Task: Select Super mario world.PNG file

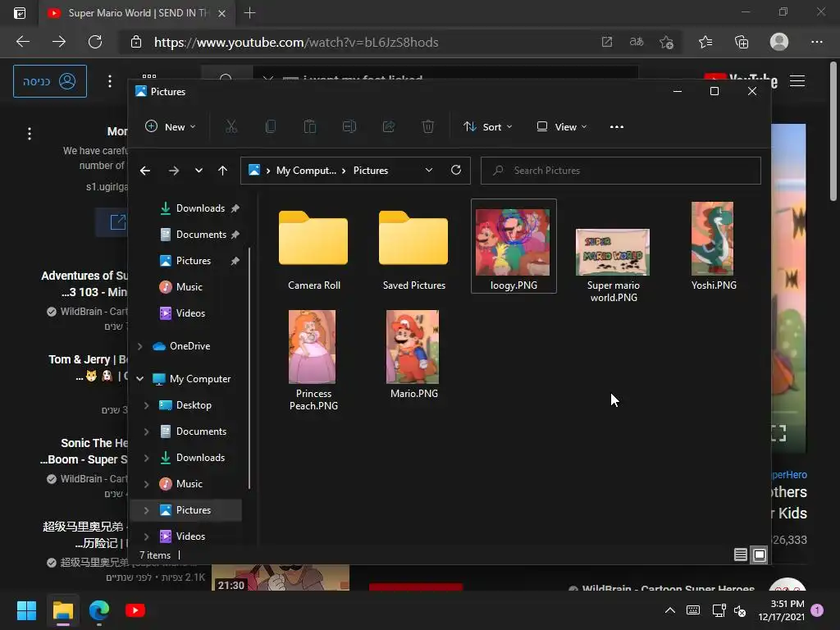Action: point(614,265)
